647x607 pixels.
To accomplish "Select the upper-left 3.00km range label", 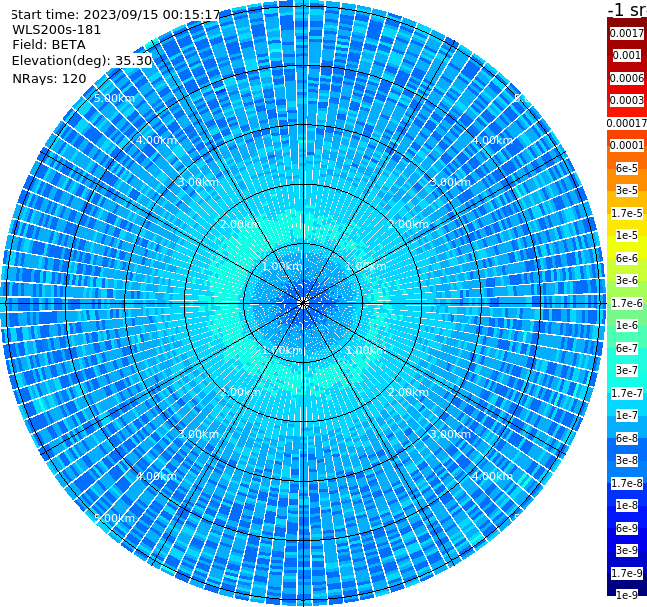I will [198, 182].
